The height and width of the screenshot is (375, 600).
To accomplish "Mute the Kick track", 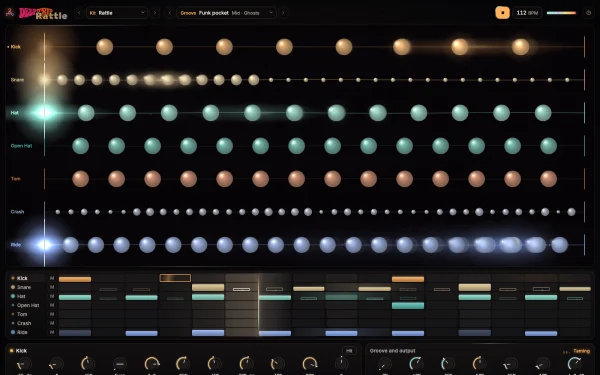I will tap(52, 278).
